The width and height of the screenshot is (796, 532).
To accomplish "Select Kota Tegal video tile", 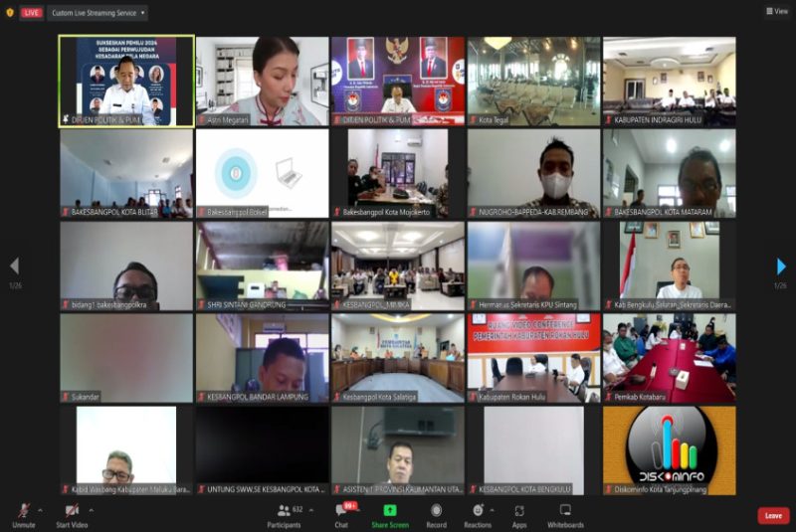I will coord(533,82).
